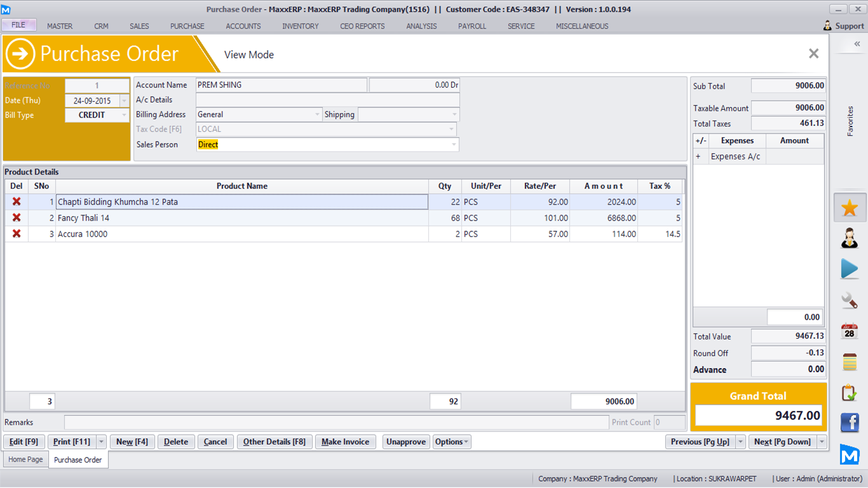Delete row for Fancy Thali 14
The width and height of the screenshot is (868, 488).
17,218
